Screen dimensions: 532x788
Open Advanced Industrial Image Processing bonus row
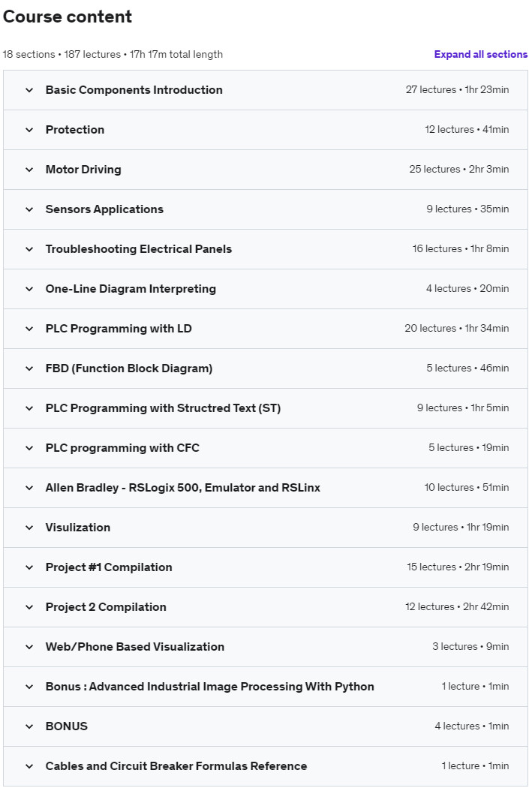coord(209,687)
